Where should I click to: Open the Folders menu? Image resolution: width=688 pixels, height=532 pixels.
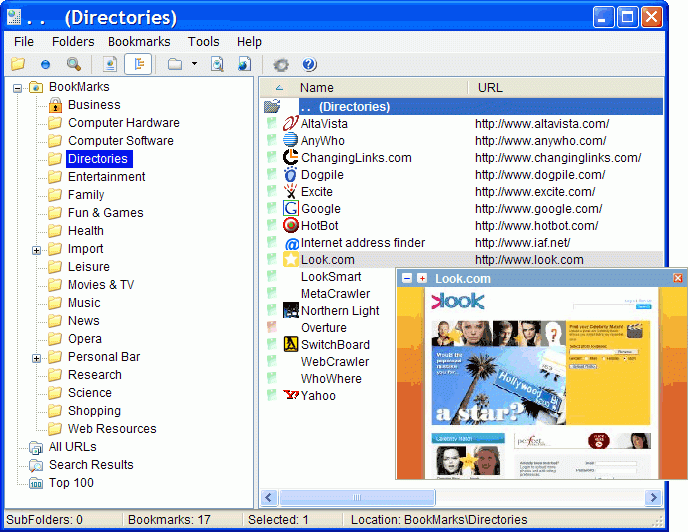[73, 42]
